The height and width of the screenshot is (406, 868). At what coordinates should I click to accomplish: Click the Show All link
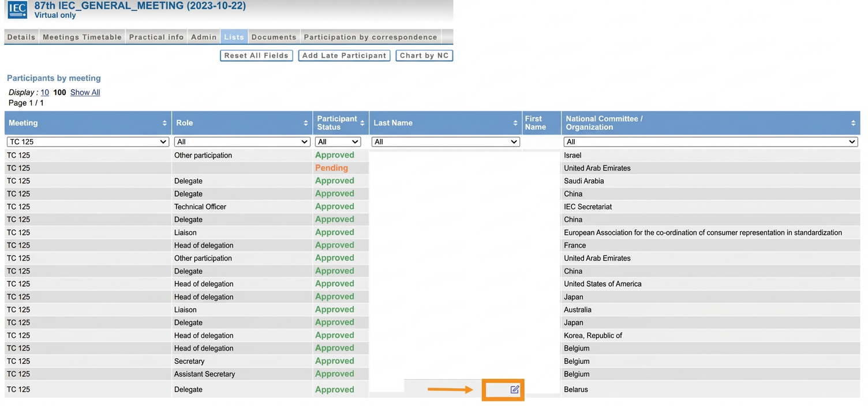point(85,92)
